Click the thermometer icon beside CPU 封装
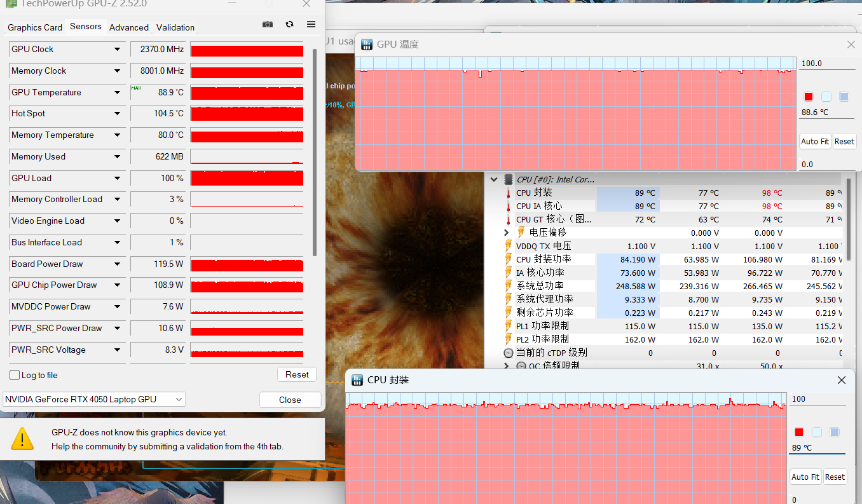Viewport: 862px width, 504px height. pos(508,193)
